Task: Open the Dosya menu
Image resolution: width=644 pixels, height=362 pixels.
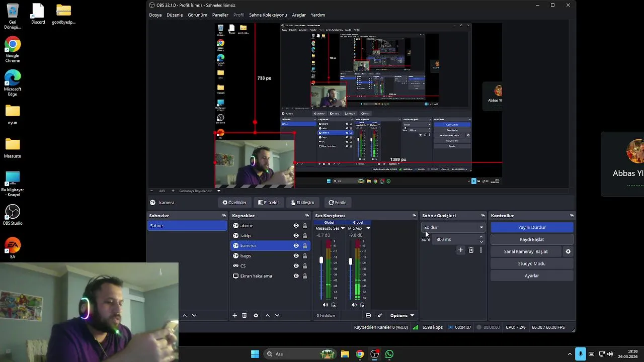Action: coord(155,15)
